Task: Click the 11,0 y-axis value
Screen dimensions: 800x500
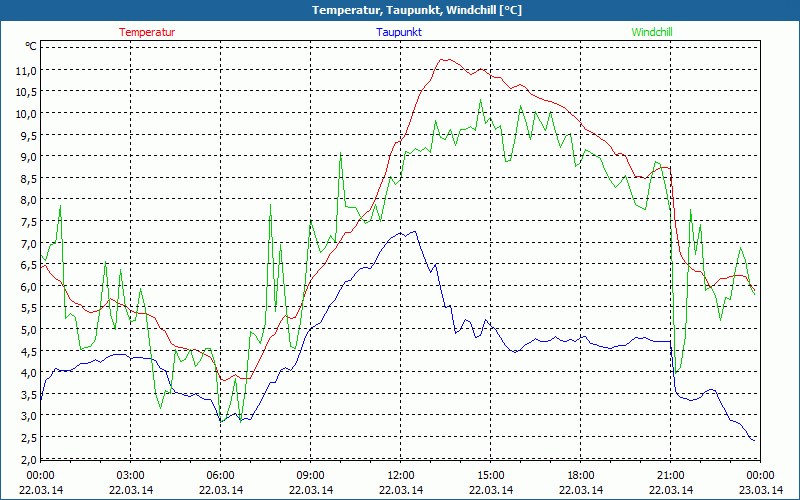Action: click(x=26, y=70)
